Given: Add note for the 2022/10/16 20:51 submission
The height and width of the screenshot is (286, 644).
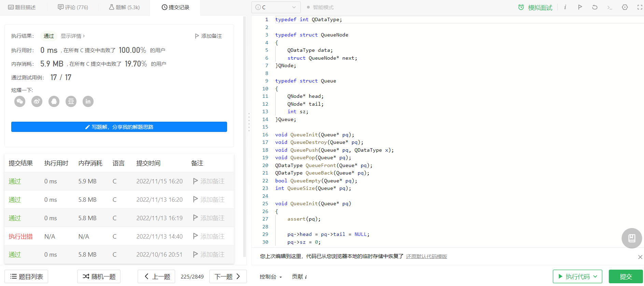Looking at the screenshot, I should (209, 255).
